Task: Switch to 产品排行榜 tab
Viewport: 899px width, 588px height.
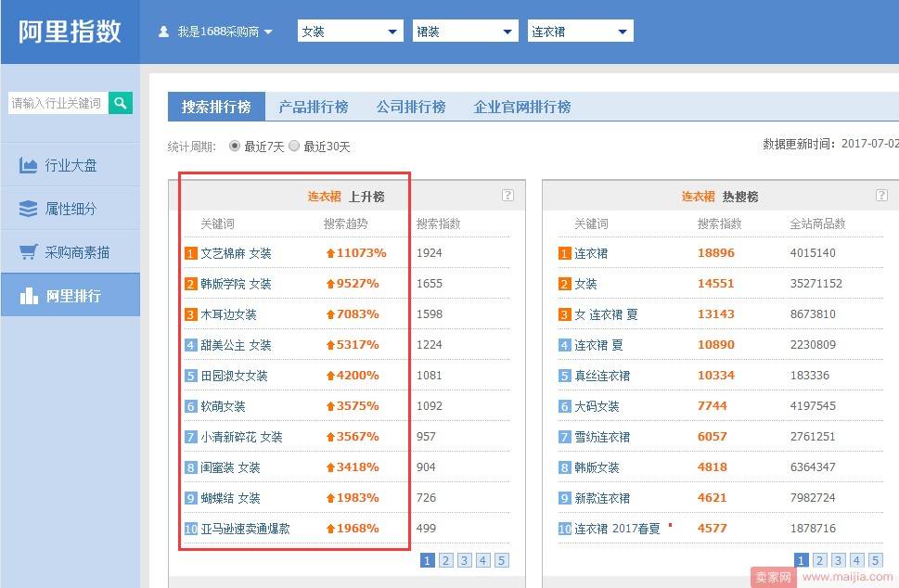Action: [x=314, y=107]
